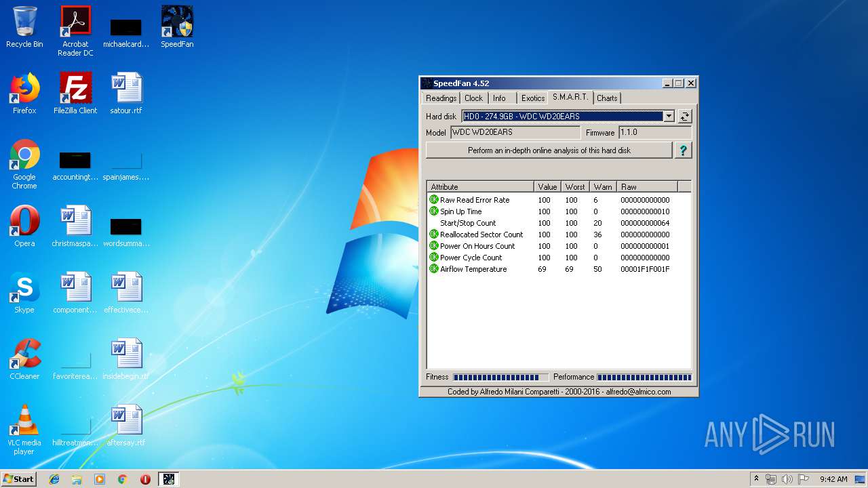
Task: Click the SpeedFan taskbar button
Action: coord(169,479)
